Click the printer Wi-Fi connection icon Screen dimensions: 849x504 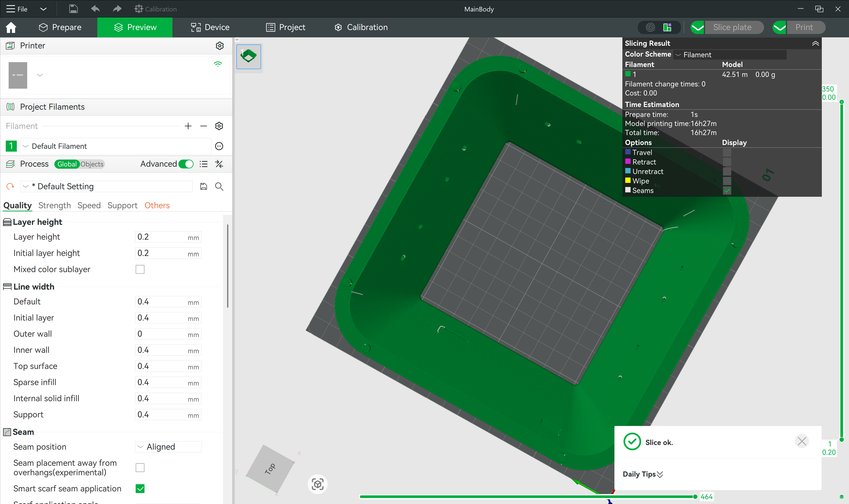(x=218, y=64)
